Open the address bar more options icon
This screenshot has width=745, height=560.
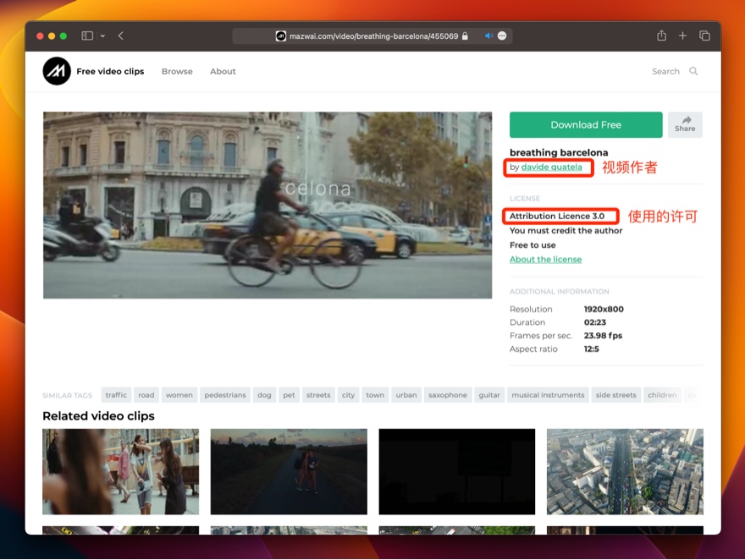click(502, 36)
